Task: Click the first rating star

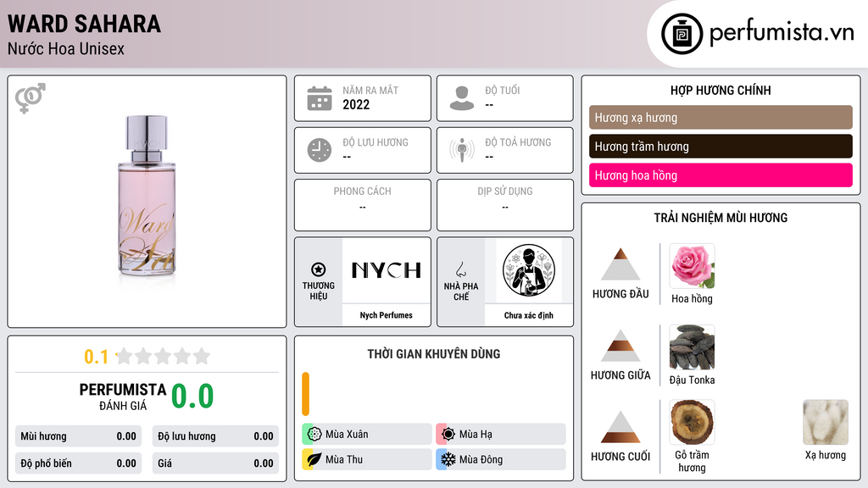Action: tap(125, 356)
